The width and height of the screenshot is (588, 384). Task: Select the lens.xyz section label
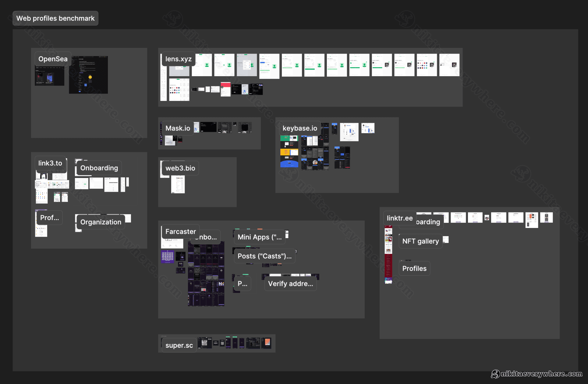coord(178,59)
